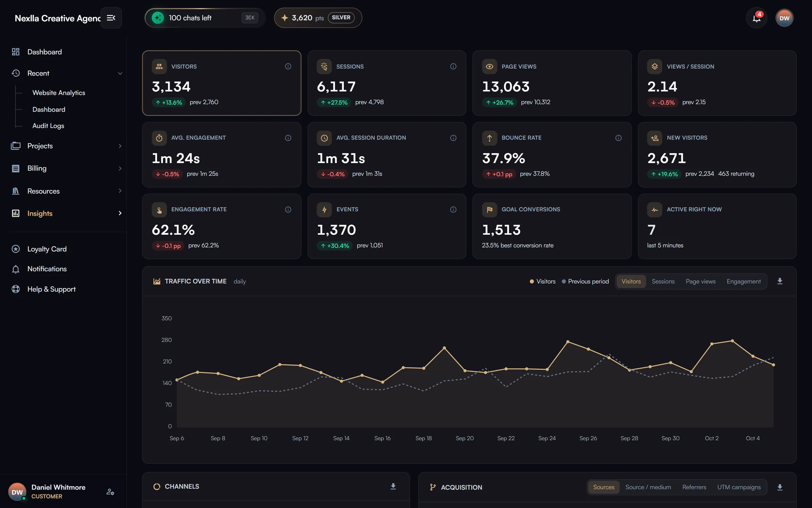Image resolution: width=812 pixels, height=508 pixels.
Task: Open the 100 chats left button
Action: (x=205, y=18)
